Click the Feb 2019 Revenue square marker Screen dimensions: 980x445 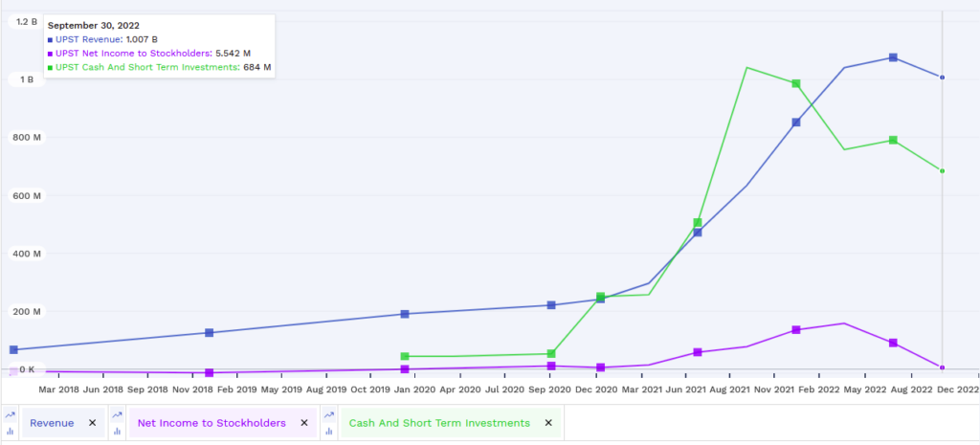point(210,332)
